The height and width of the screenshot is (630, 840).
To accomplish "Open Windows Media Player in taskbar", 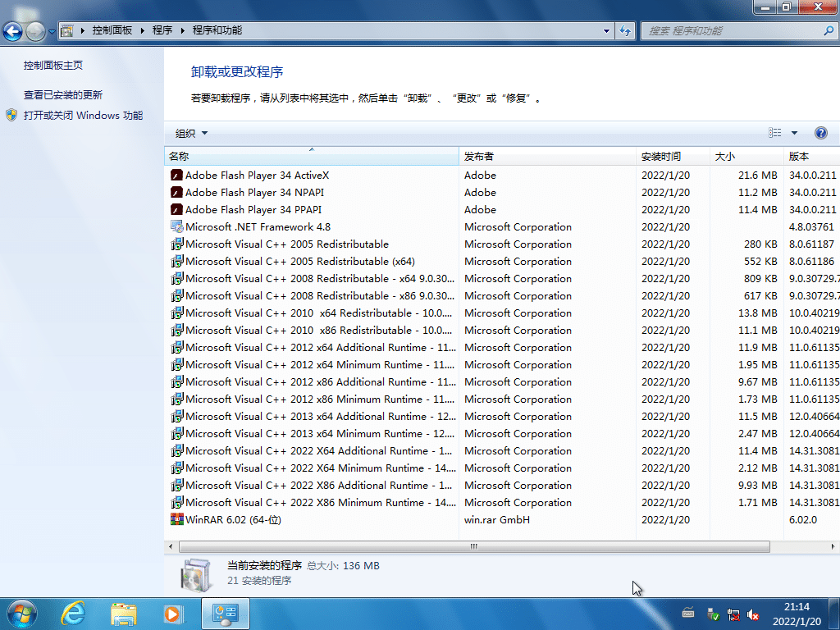I will tap(172, 613).
